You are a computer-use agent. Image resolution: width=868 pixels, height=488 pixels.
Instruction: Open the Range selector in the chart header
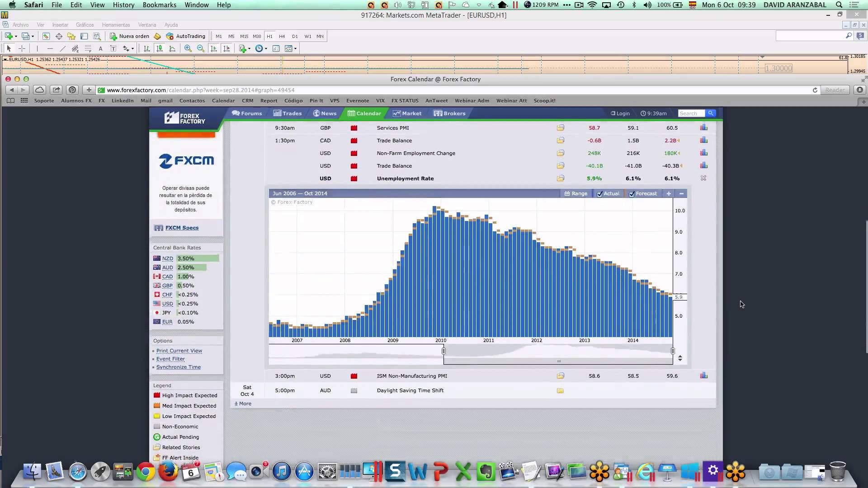[x=576, y=193]
